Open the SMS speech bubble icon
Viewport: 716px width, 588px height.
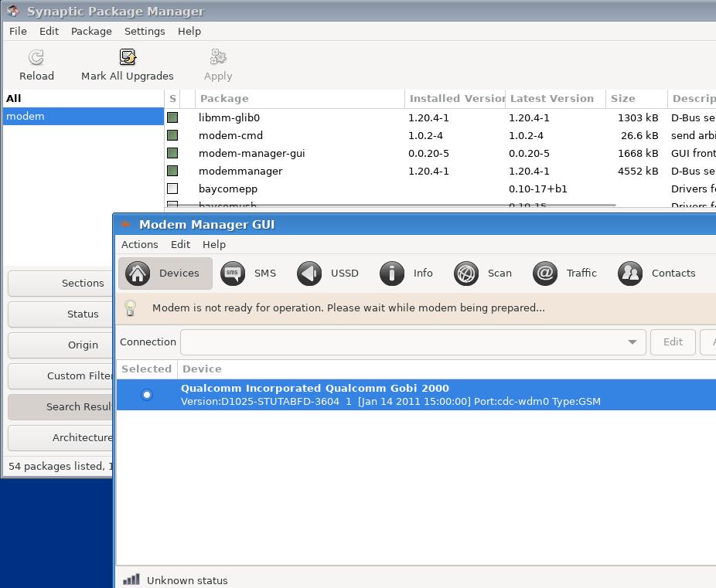(233, 274)
